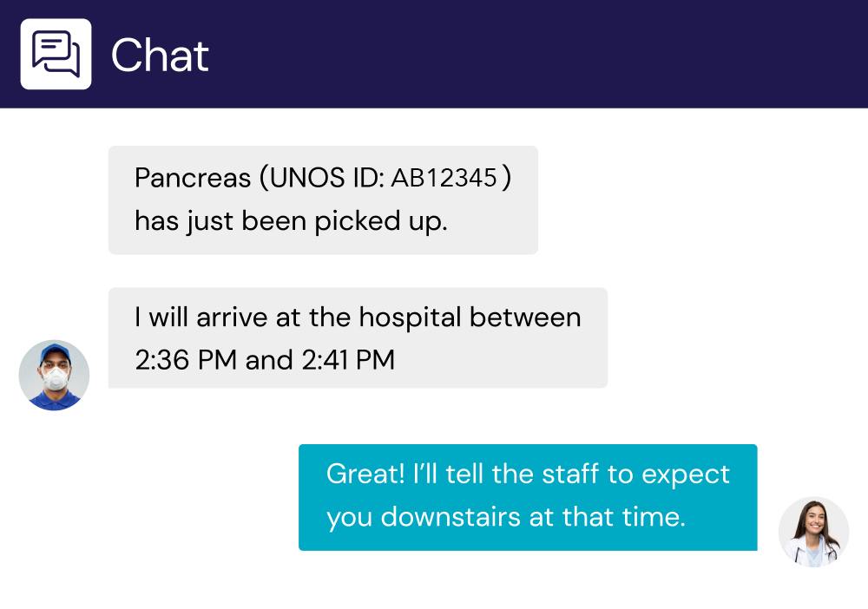Viewport: 868px width, 609px height.
Task: Click the chat speech bubbles icon
Action: pyautogui.click(x=56, y=54)
